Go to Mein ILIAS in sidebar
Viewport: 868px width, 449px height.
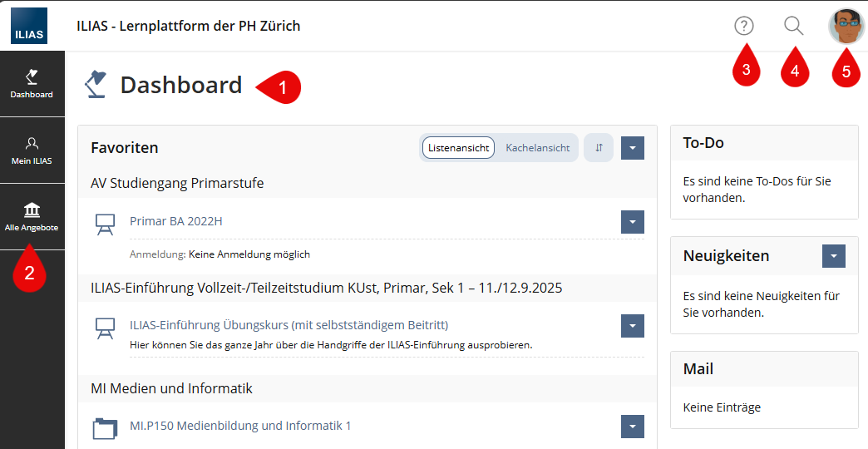pyautogui.click(x=32, y=150)
